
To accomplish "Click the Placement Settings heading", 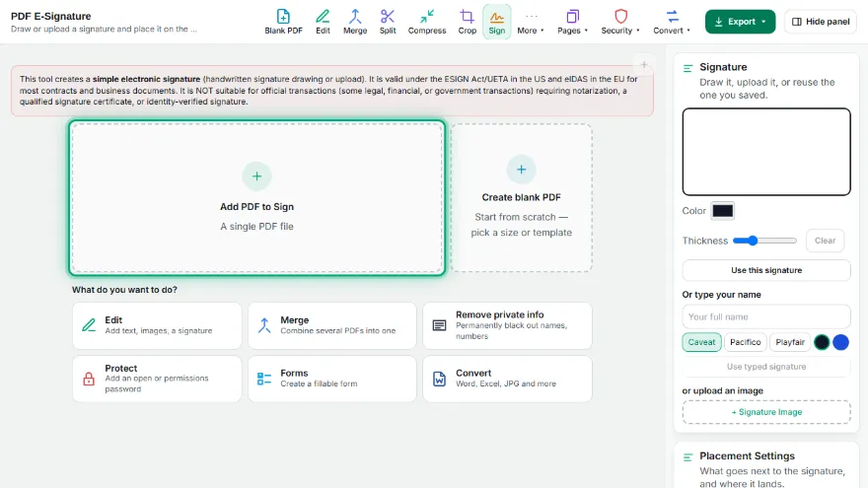I will (747, 455).
